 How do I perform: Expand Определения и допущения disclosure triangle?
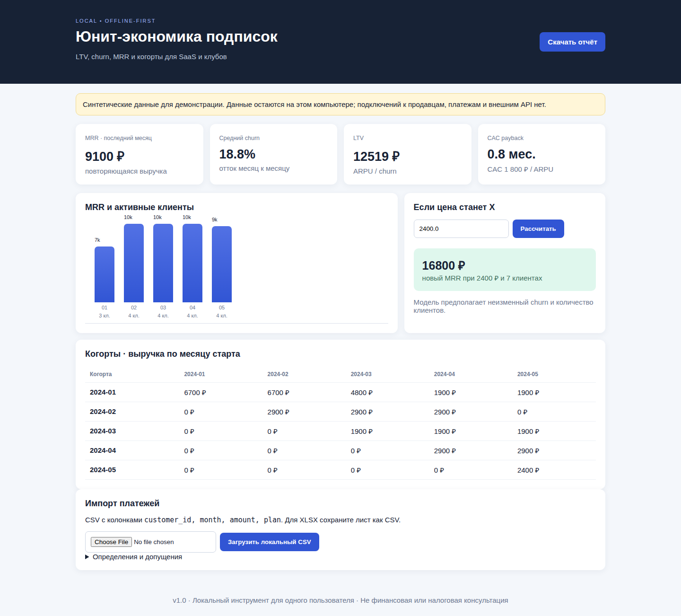click(x=87, y=557)
